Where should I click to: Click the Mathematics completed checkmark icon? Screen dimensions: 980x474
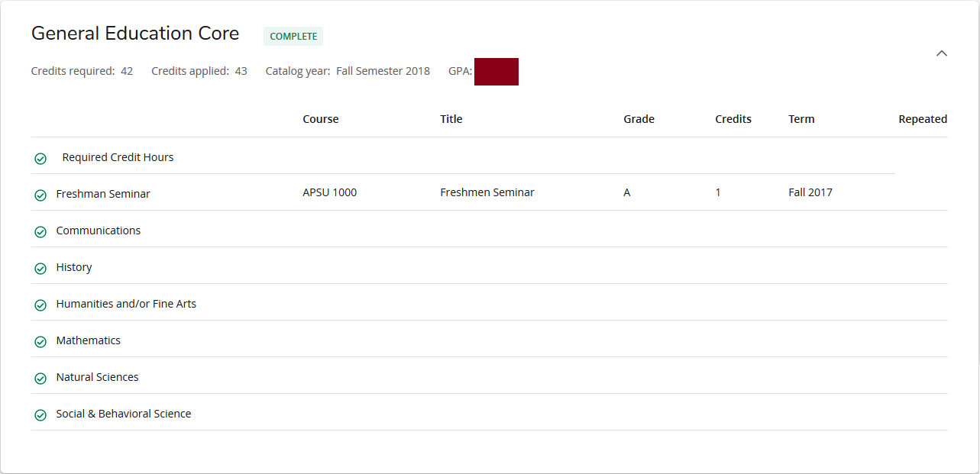tap(40, 342)
